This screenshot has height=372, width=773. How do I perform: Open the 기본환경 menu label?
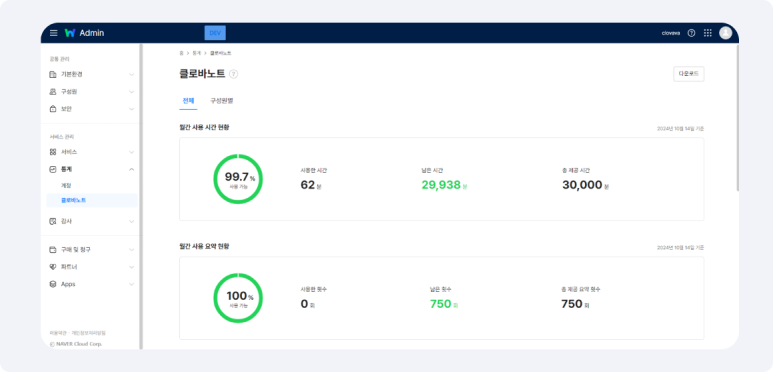(71, 74)
